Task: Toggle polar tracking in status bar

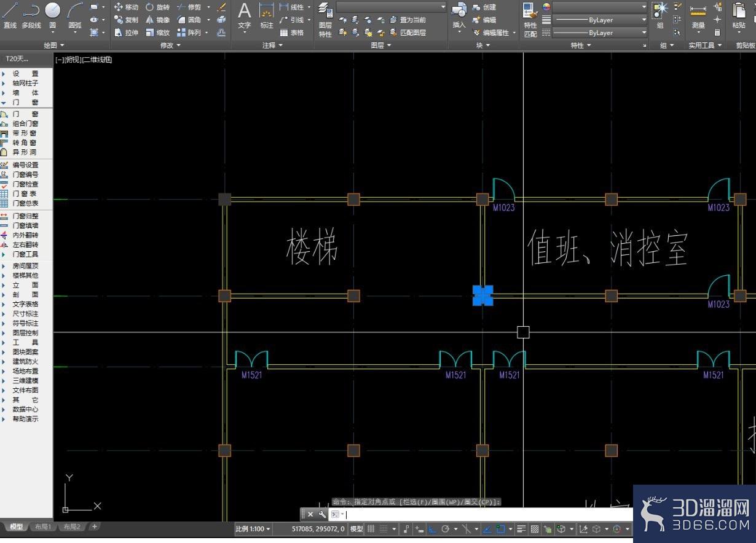Action: pyautogui.click(x=445, y=529)
